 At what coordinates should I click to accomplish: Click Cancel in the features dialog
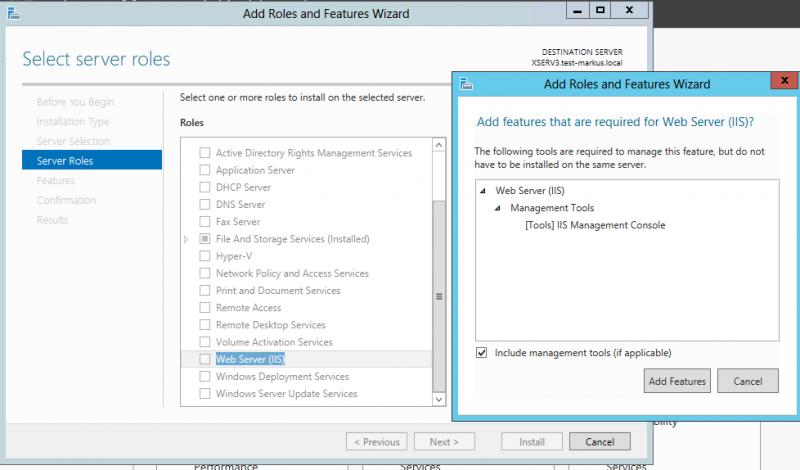coord(747,381)
